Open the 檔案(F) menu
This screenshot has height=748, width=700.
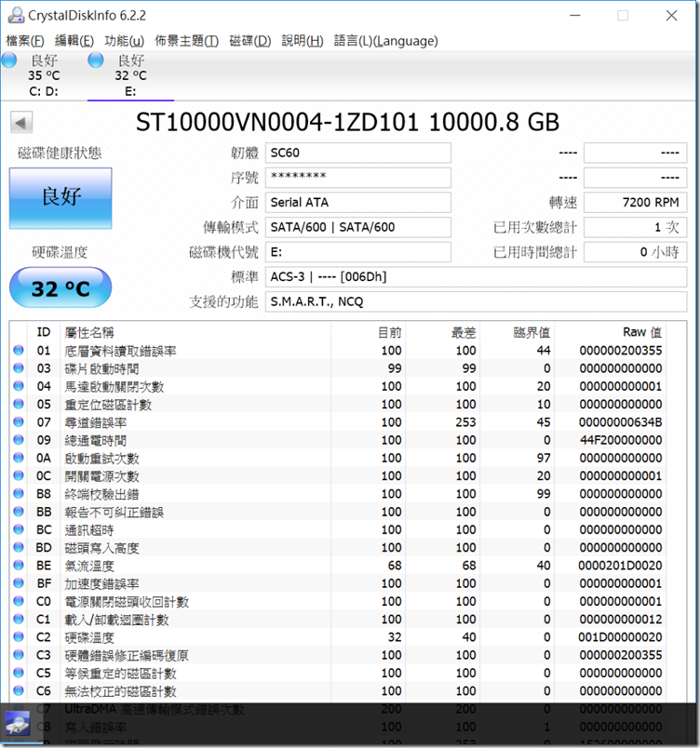pos(25,41)
